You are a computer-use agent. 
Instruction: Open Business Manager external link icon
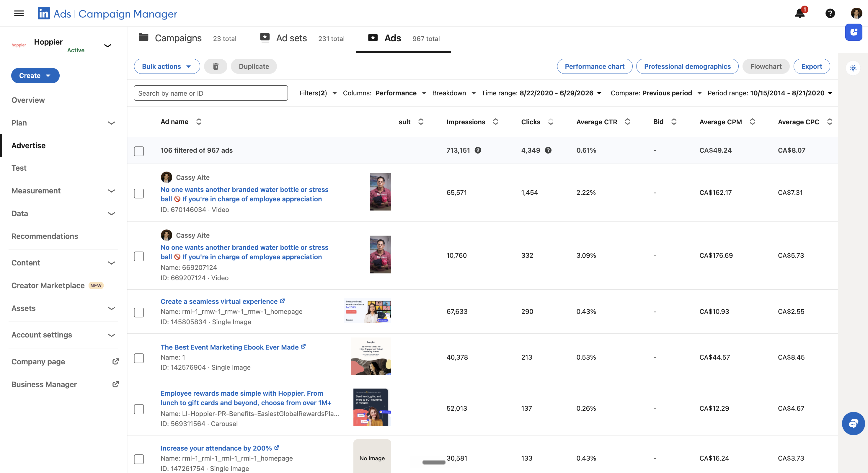(x=115, y=384)
